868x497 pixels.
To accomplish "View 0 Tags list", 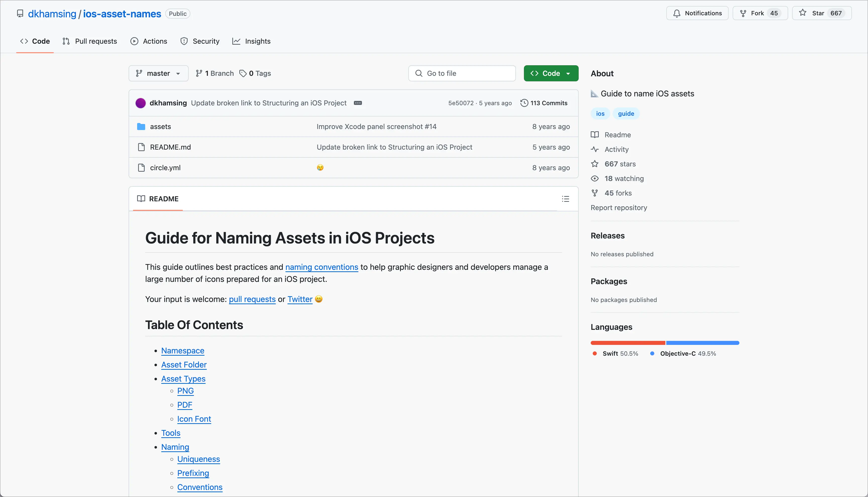I will click(x=255, y=73).
